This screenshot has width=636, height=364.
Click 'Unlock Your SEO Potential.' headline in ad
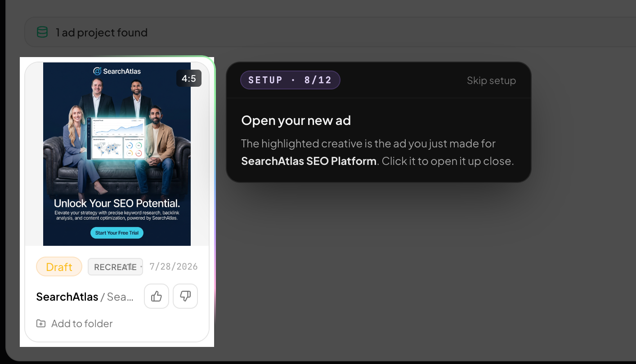[117, 203]
